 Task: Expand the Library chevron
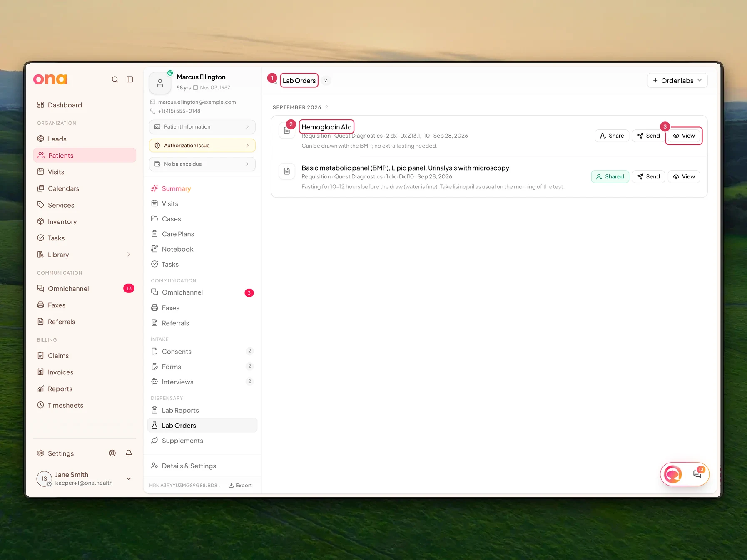pos(129,255)
